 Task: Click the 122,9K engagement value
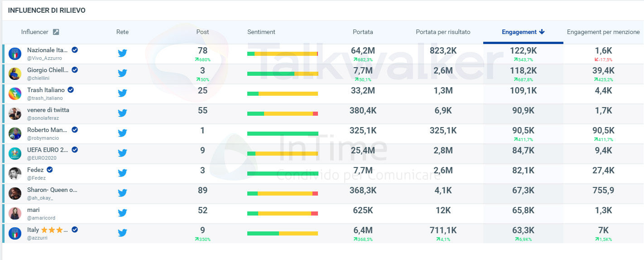(523, 51)
